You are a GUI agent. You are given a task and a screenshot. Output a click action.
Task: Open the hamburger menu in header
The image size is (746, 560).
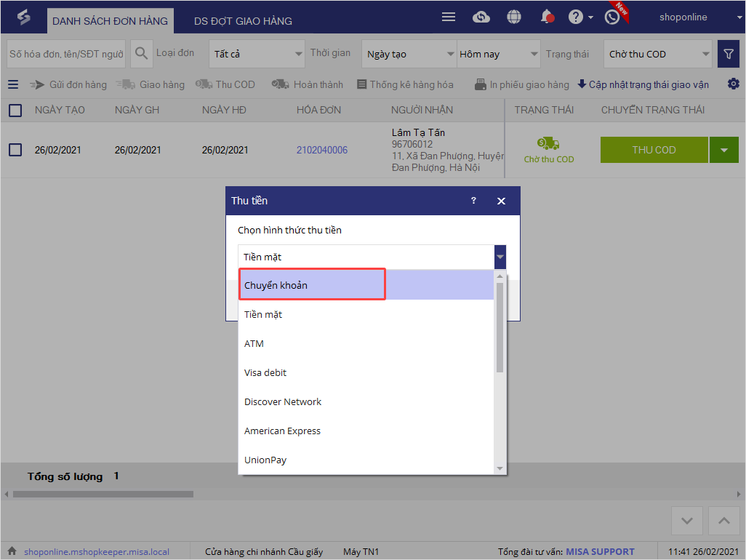click(448, 17)
